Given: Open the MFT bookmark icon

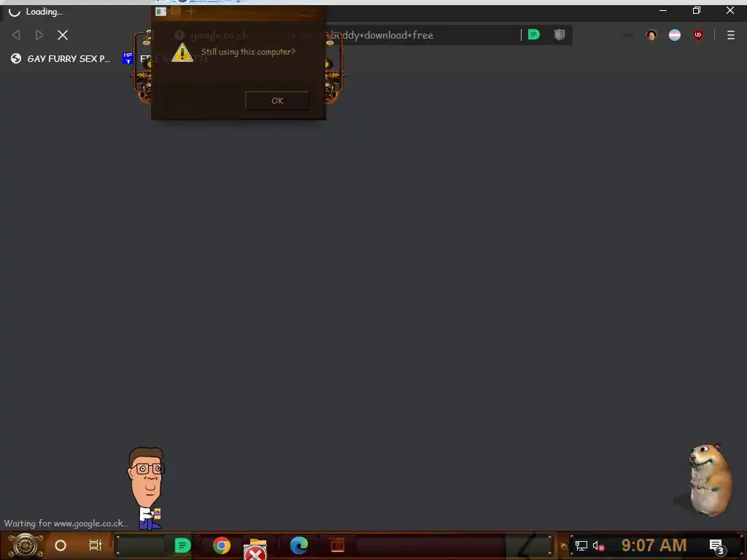Looking at the screenshot, I should pos(128,58).
